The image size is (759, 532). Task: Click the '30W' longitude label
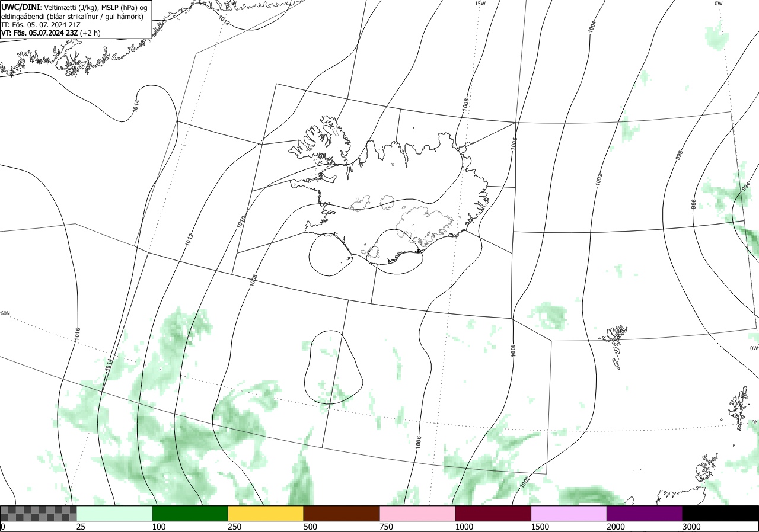(231, 3)
